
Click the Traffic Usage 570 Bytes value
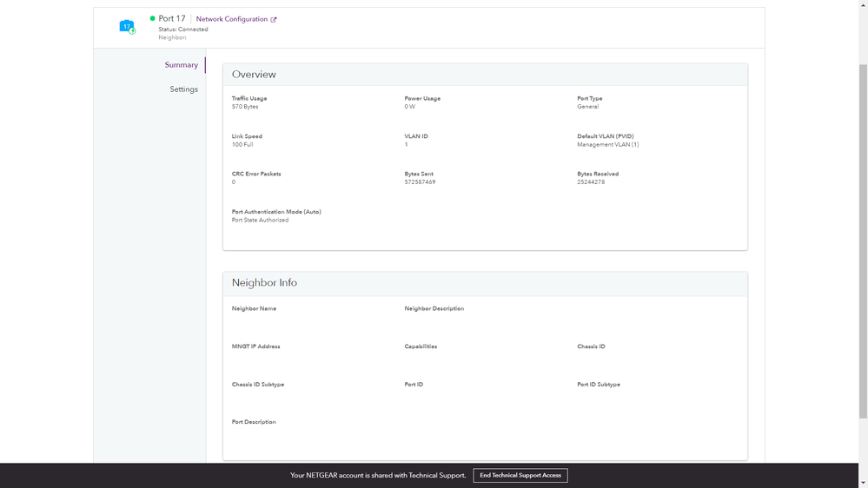245,107
